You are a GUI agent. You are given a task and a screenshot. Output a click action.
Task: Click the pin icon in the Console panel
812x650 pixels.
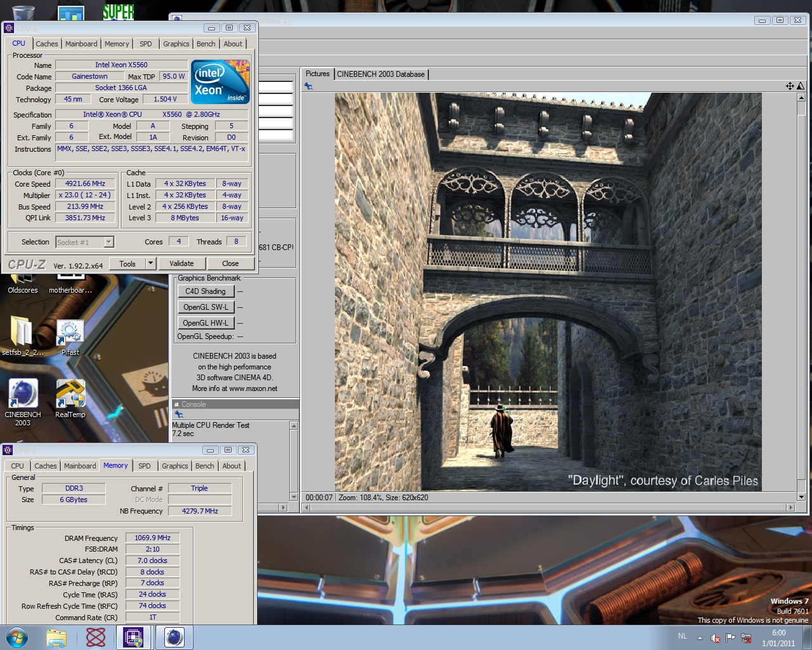(x=179, y=415)
